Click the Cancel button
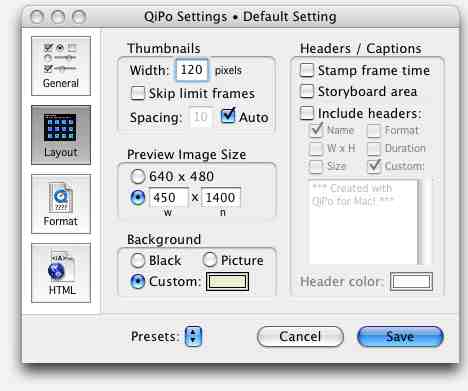 pyautogui.click(x=300, y=336)
